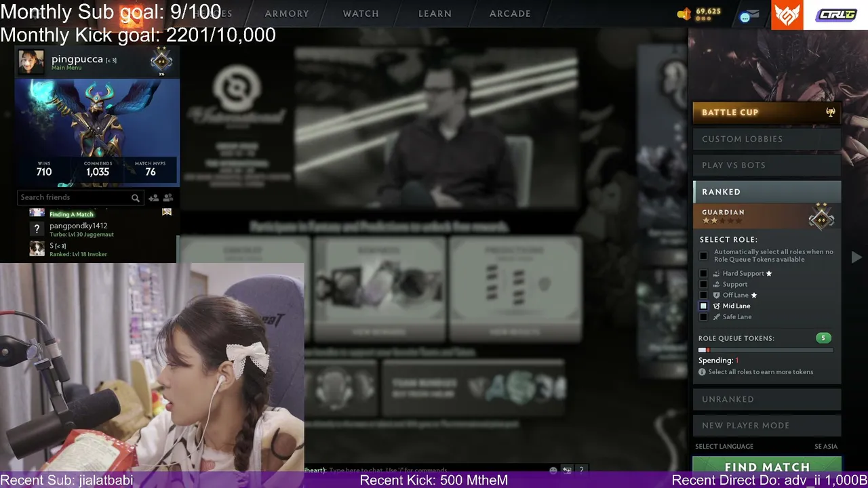Viewport: 868px width, 488px height.
Task: Click the Hard Support role icon
Action: coord(717,274)
